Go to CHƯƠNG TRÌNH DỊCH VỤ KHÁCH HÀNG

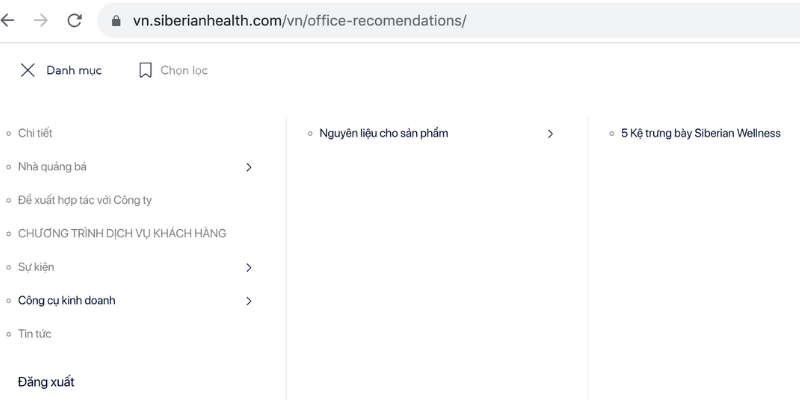pos(122,233)
